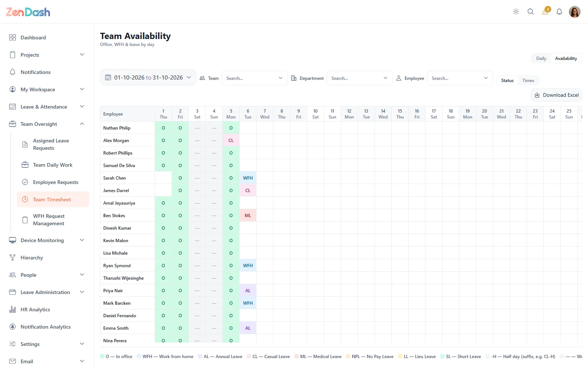The height and width of the screenshot is (368, 588).
Task: Open the Employee search dropdown
Action: click(460, 78)
